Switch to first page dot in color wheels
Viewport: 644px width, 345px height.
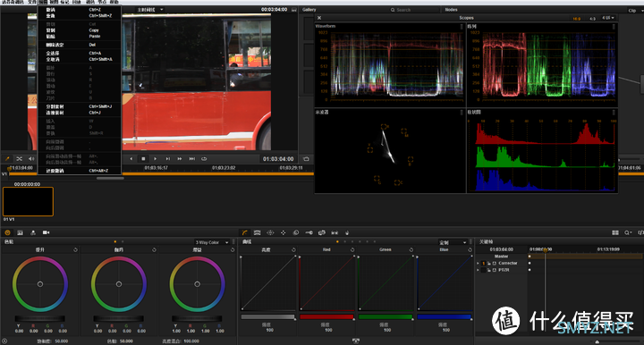[x=115, y=241]
